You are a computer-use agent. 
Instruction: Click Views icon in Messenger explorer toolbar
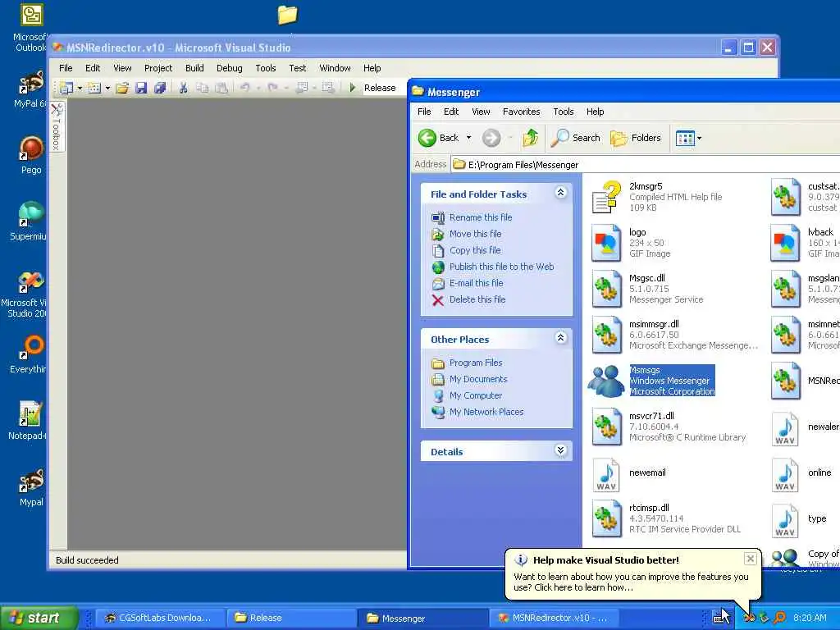[x=685, y=138]
